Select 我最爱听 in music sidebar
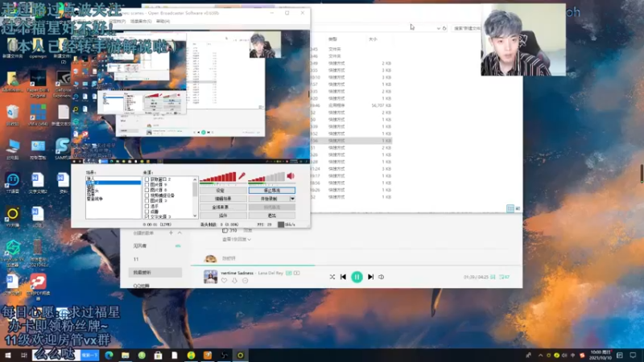 [155, 273]
